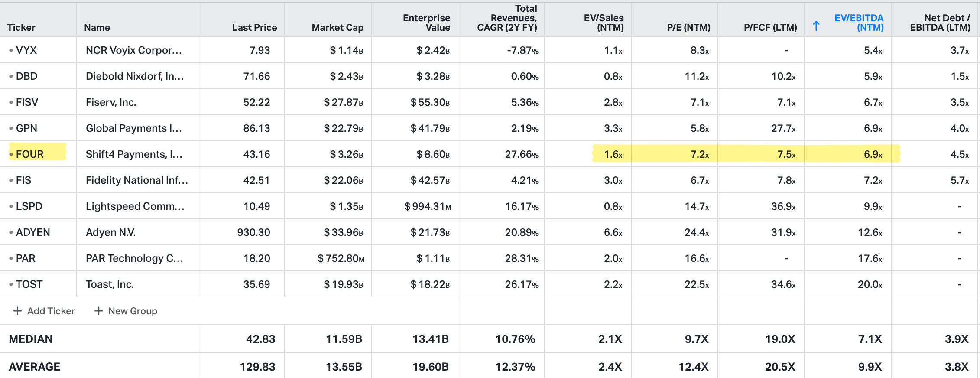Click Fiserv's $27.87B market cap
The image size is (980, 378).
(x=344, y=102)
